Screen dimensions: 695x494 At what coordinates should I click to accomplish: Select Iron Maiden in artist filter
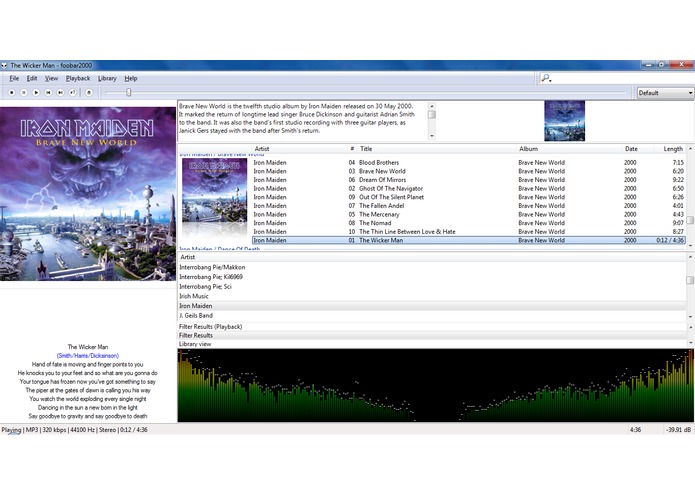click(432, 306)
